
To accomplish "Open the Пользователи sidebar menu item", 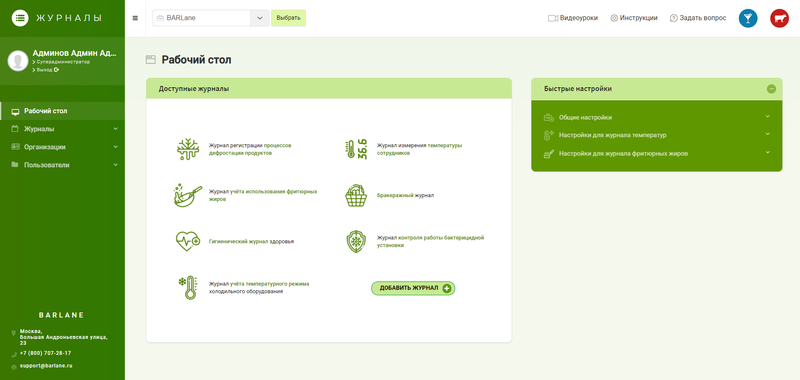I will coord(62,165).
